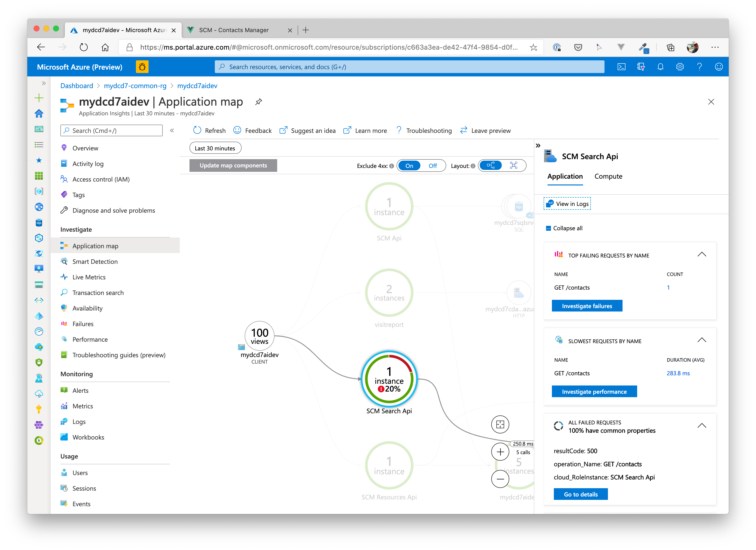
Task: Switch Exclude 4xx to Off
Action: [x=432, y=166]
